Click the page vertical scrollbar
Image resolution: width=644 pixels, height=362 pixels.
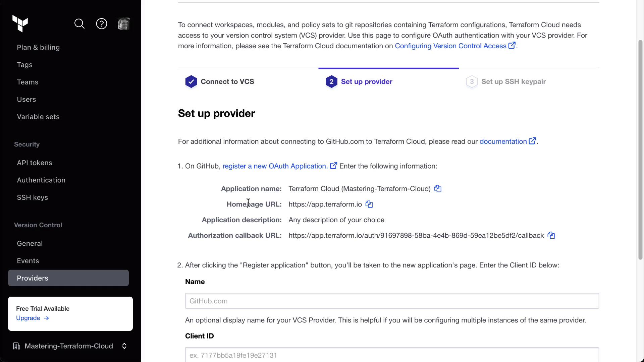(x=640, y=149)
